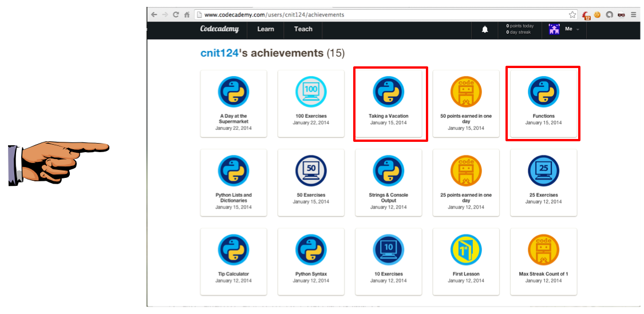Click the Taking a Vacation Python badge
The image size is (644, 314).
tap(389, 92)
